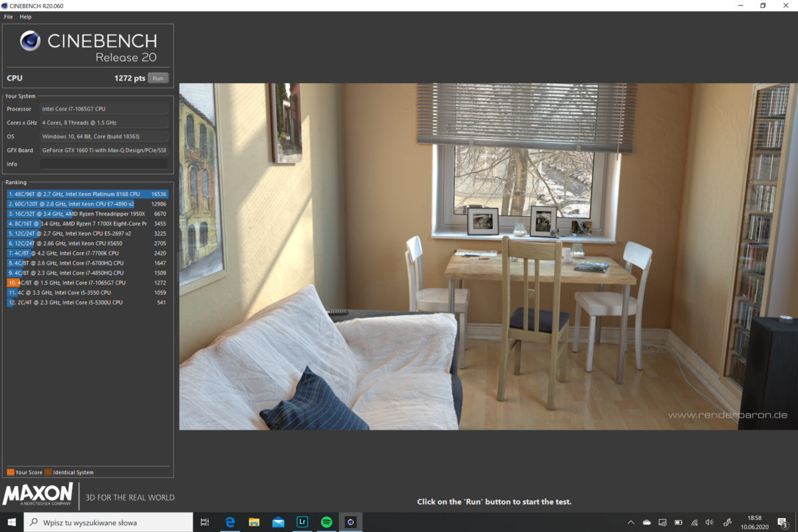Image resolution: width=798 pixels, height=532 pixels.
Task: Click the orange Your Score legend swatch
Action: coord(10,472)
